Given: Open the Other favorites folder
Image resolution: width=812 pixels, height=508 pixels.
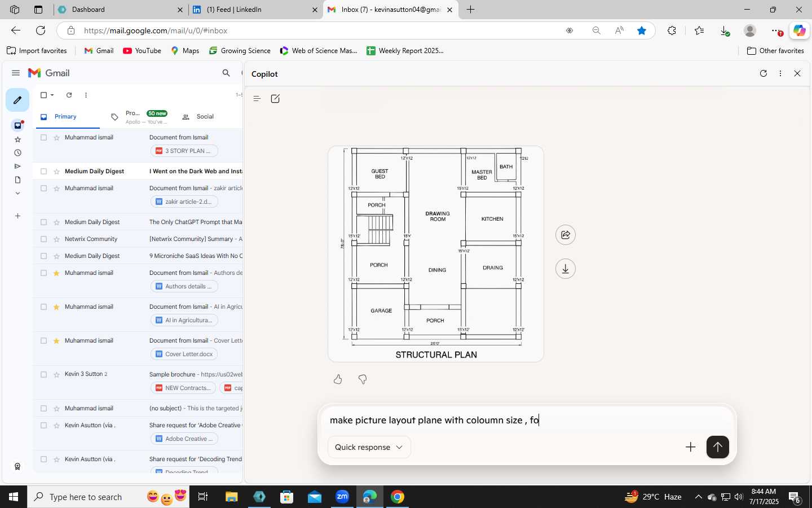Looking at the screenshot, I should [775, 51].
